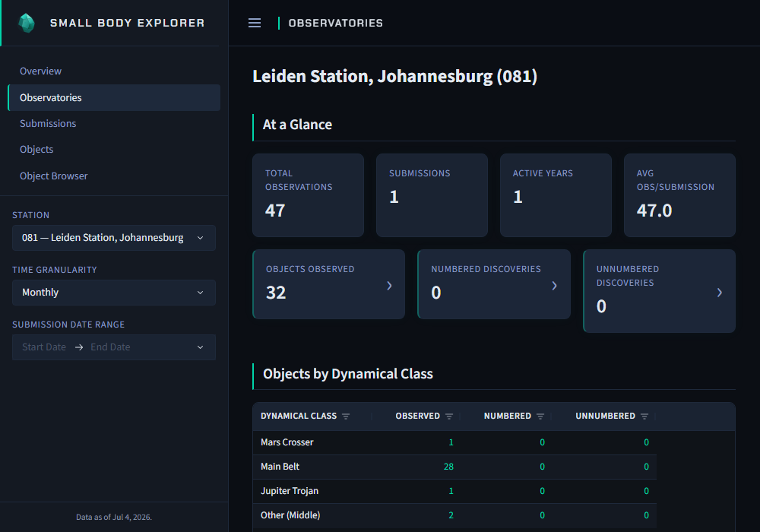Toggle the hamburger menu icon
Screen dimensions: 760x532
point(255,23)
